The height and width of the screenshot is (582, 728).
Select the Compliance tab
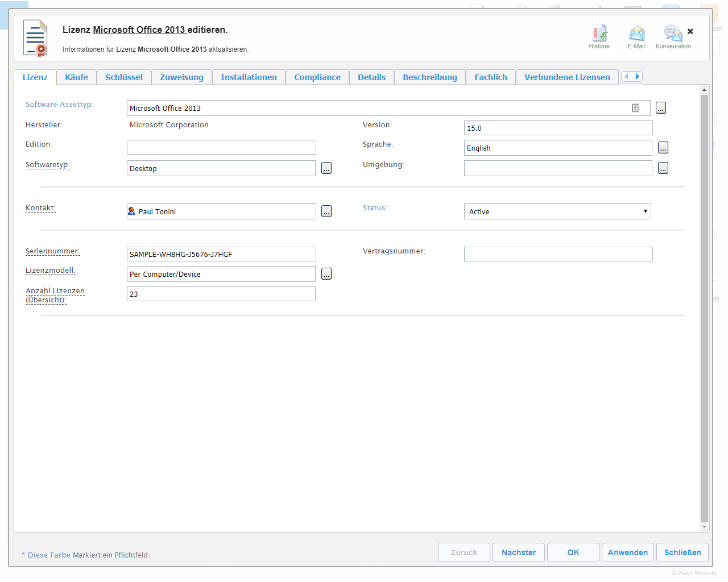point(317,77)
